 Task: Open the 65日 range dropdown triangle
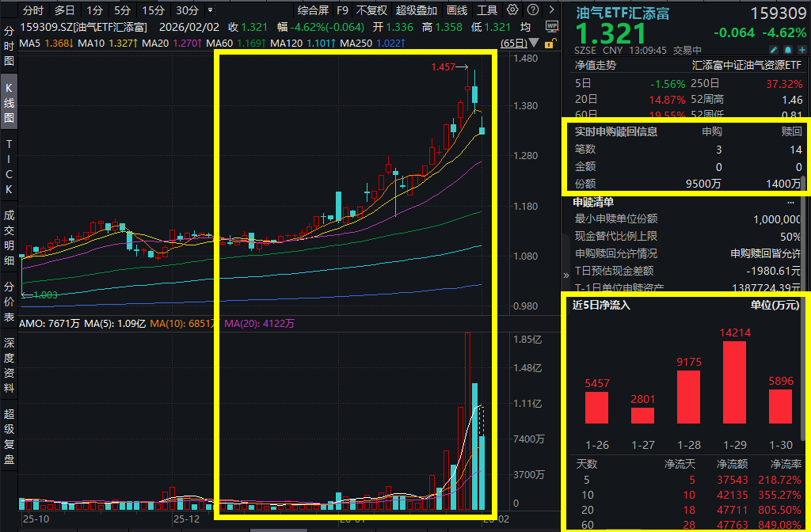(534, 43)
